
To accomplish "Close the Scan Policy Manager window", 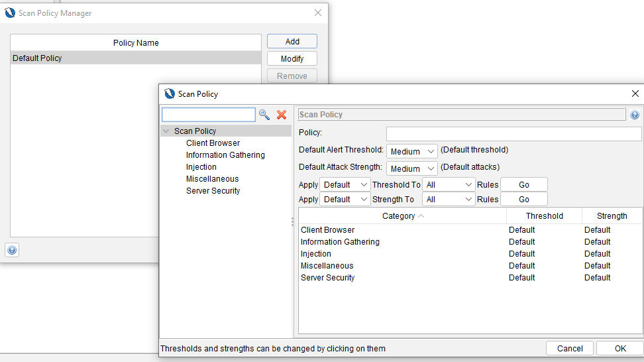I will [318, 13].
